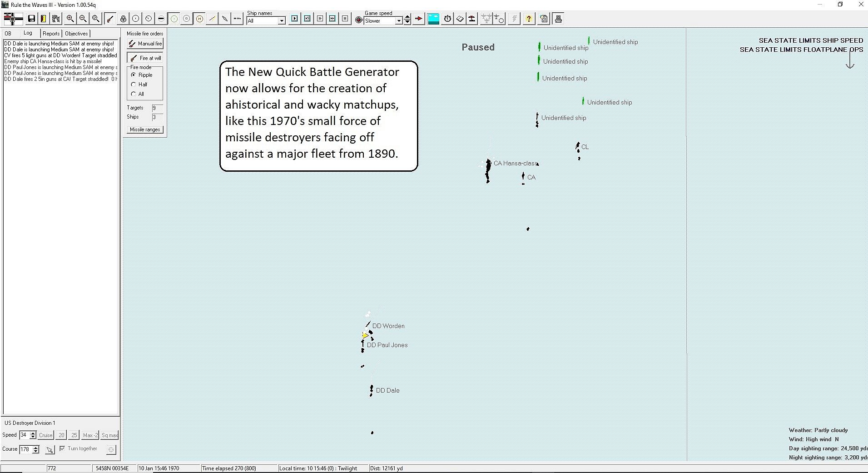Click the fast-forward playback button
Image resolution: width=868 pixels, height=473 pixels.
click(x=332, y=19)
